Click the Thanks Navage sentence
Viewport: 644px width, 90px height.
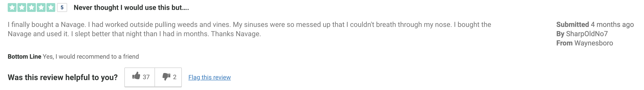point(236,34)
